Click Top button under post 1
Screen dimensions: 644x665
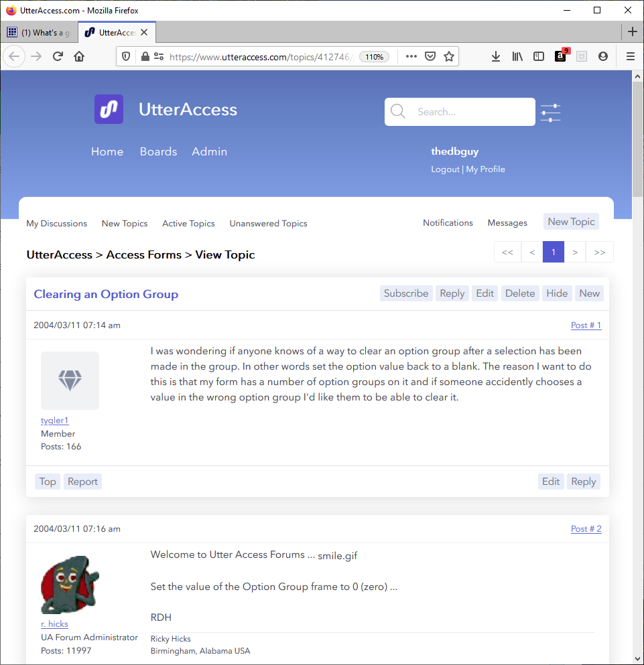tap(48, 482)
